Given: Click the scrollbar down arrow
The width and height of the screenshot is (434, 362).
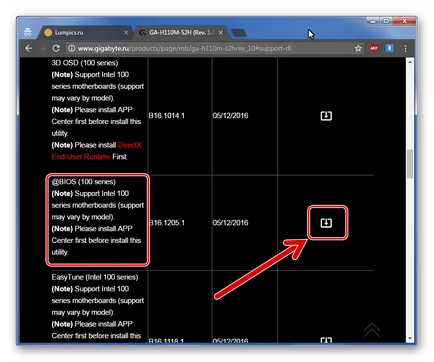Looking at the screenshot, I should (410, 338).
